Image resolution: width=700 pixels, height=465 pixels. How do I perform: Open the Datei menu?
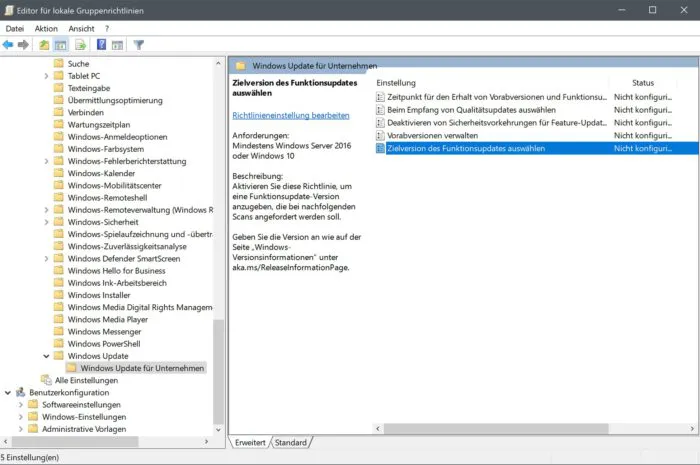click(x=15, y=29)
